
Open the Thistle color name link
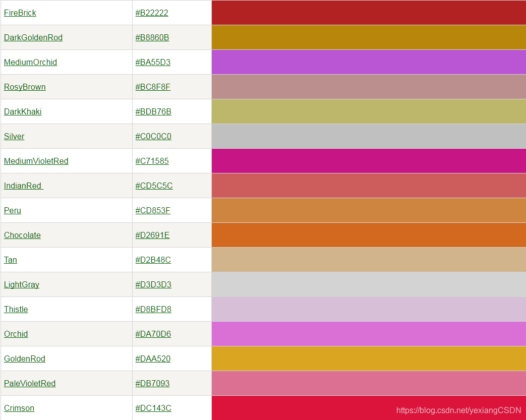(x=16, y=309)
